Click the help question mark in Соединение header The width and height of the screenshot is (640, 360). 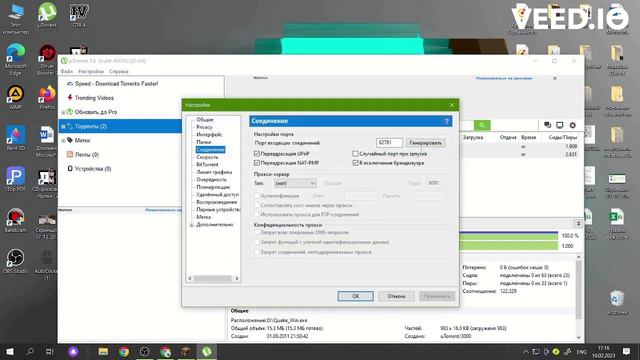click(x=447, y=121)
